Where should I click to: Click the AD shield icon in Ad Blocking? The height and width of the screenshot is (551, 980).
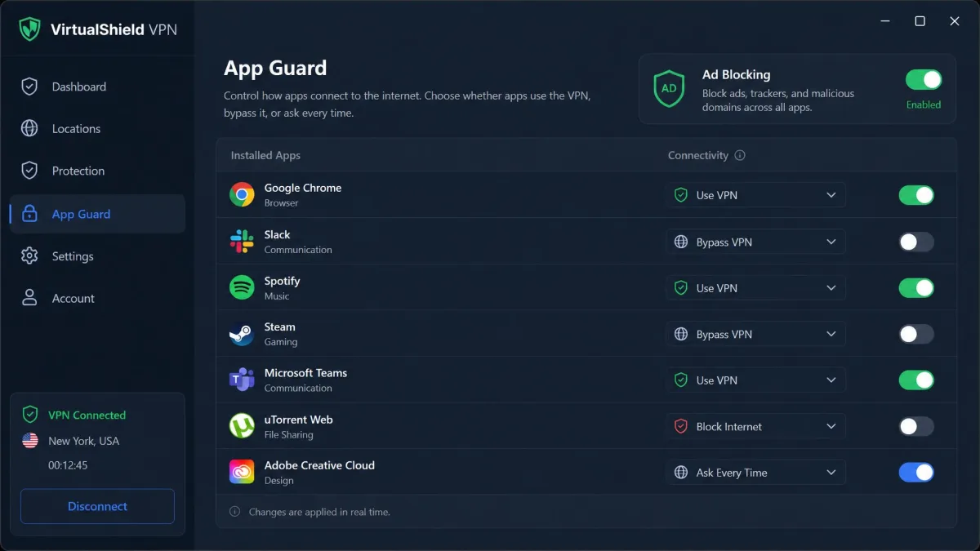pyautogui.click(x=669, y=88)
